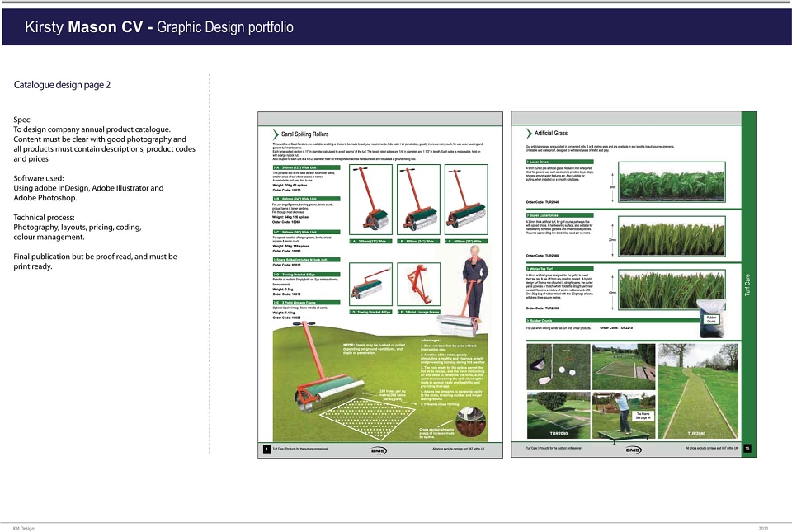Click the BMS logo on left page footer
This screenshot has width=792, height=532.
tap(379, 450)
